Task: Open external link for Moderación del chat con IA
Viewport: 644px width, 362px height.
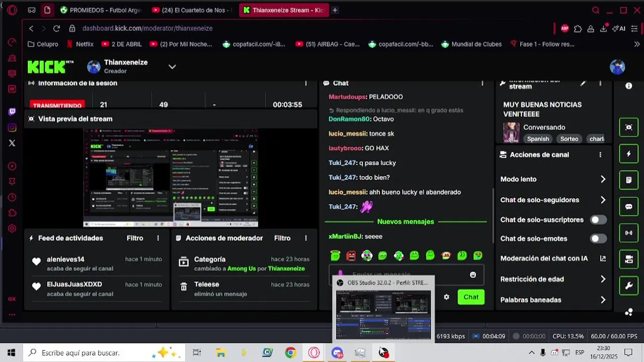Action: 603,258
